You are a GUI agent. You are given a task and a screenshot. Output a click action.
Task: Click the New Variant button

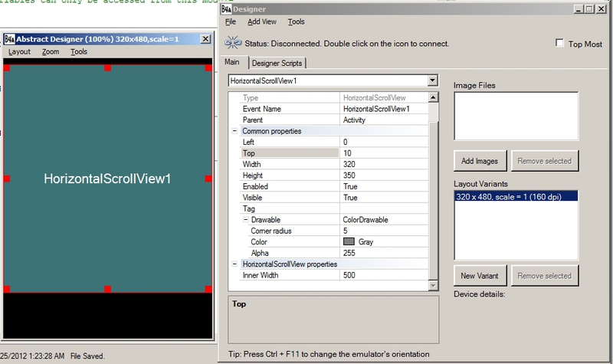click(x=480, y=276)
